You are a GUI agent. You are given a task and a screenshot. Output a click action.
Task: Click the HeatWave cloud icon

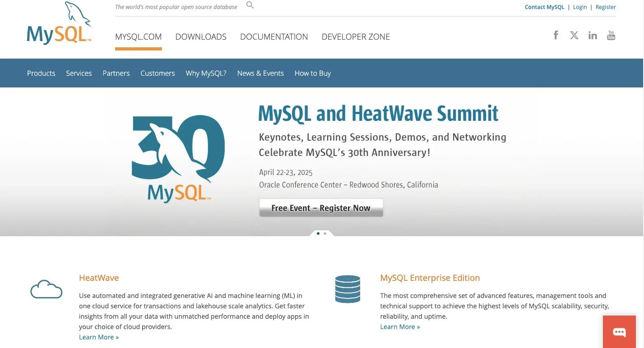pyautogui.click(x=46, y=289)
